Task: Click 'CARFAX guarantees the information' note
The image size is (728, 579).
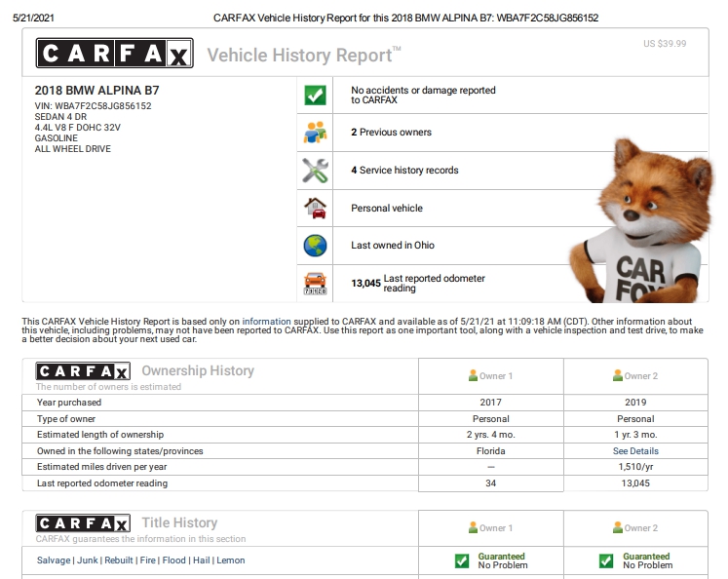Action: point(140,539)
